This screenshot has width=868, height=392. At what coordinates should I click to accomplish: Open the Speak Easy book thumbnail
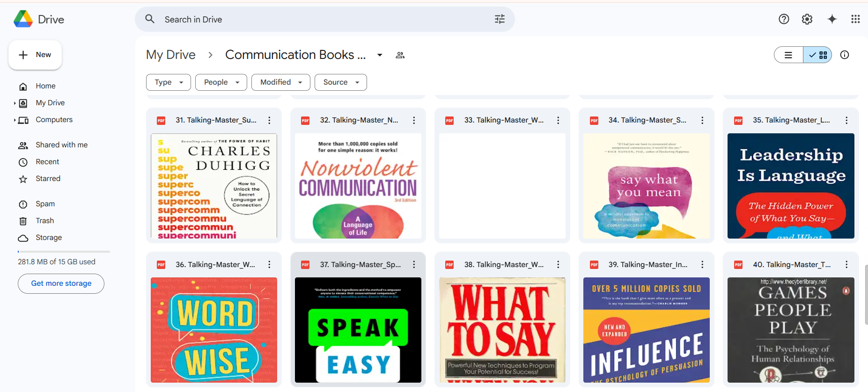pos(358,330)
